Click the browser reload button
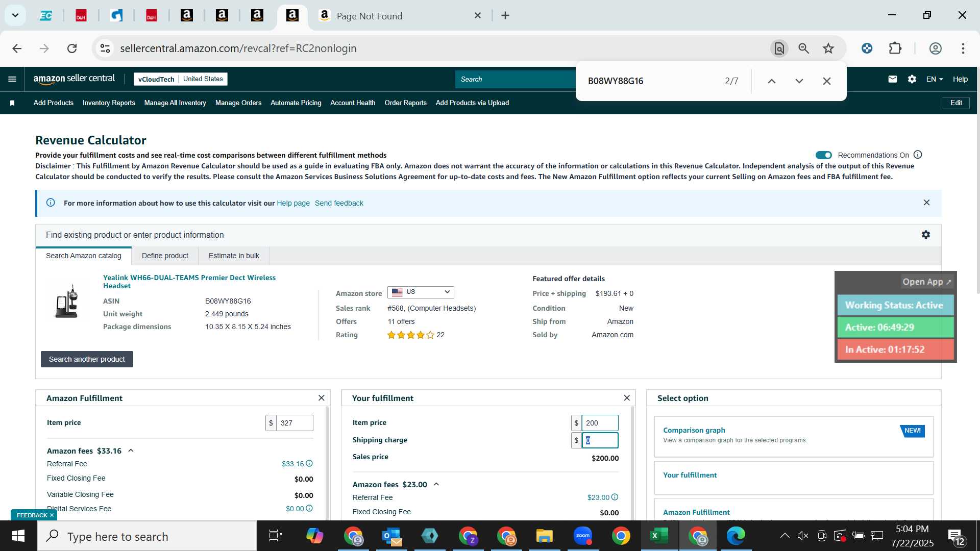 click(x=72, y=48)
